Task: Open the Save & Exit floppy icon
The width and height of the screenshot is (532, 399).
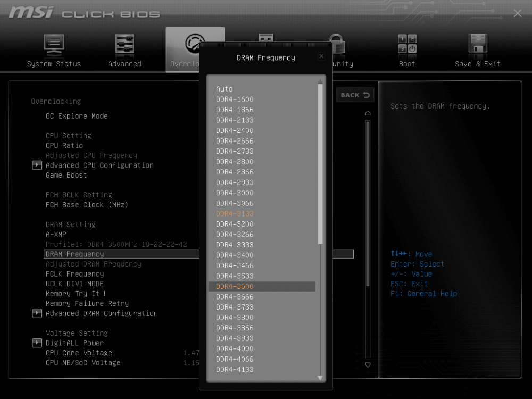Action: [x=478, y=45]
